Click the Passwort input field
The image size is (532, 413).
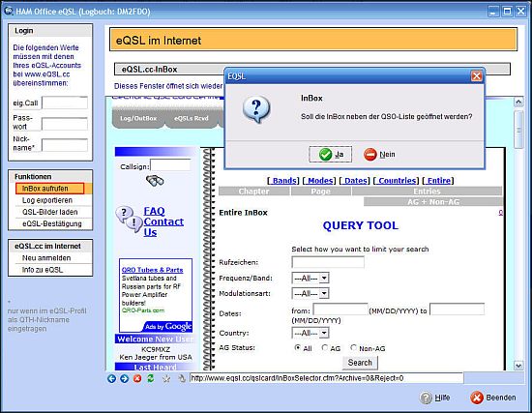[x=65, y=124]
